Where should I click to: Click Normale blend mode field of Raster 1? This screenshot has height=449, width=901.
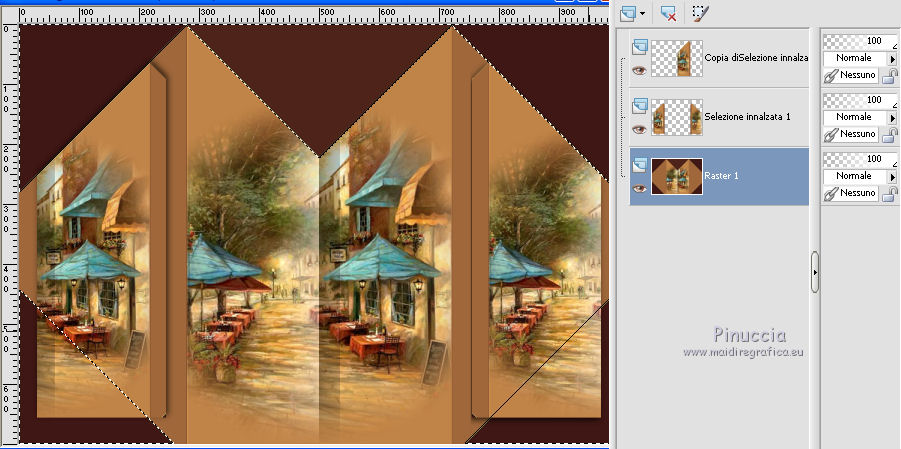[856, 176]
